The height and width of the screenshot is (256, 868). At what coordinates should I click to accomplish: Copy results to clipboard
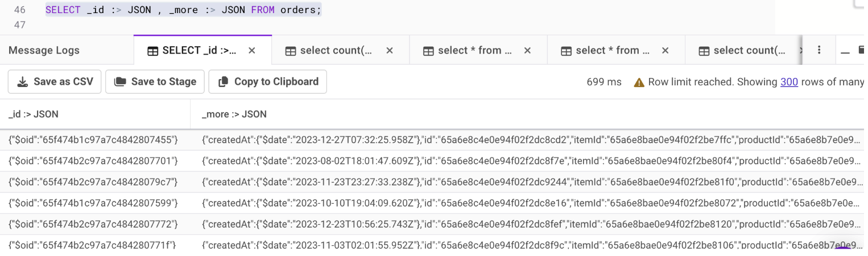[x=267, y=81]
